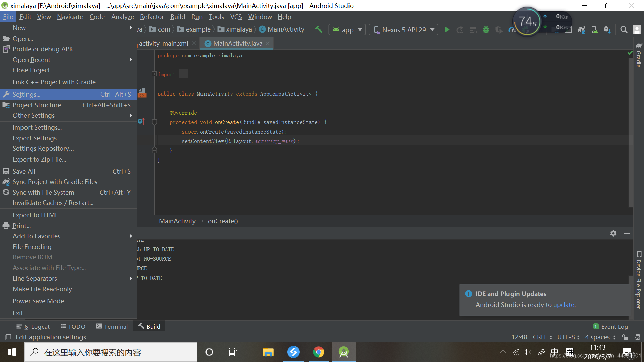Select Settings... in the File menu
This screenshot has width=644, height=362.
pos(26,94)
